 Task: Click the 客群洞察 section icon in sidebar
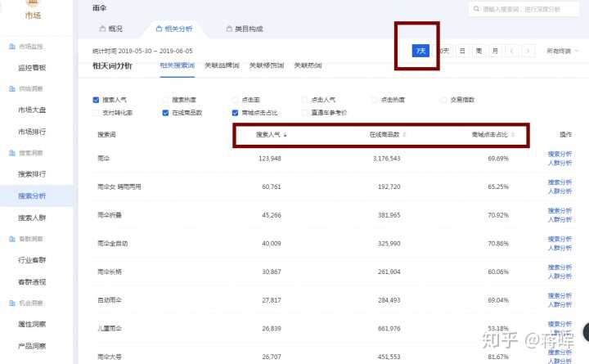[x=11, y=238]
